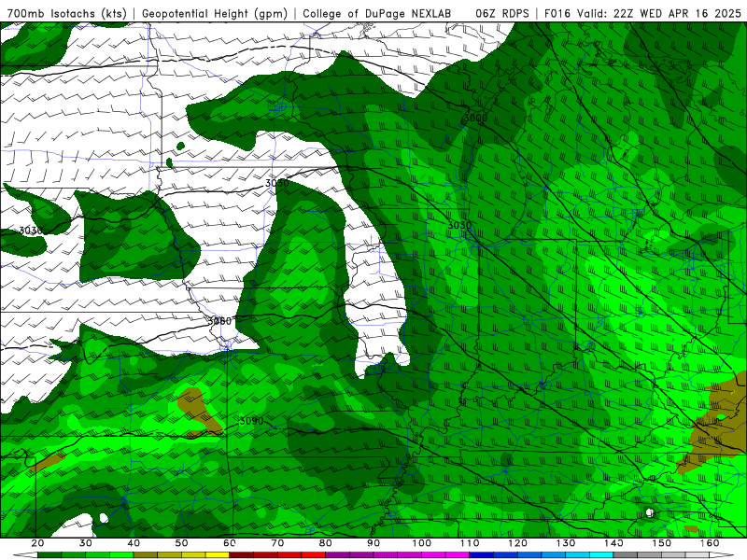Click the 160 kt color scale label
The height and width of the screenshot is (560, 747).
[x=710, y=543]
